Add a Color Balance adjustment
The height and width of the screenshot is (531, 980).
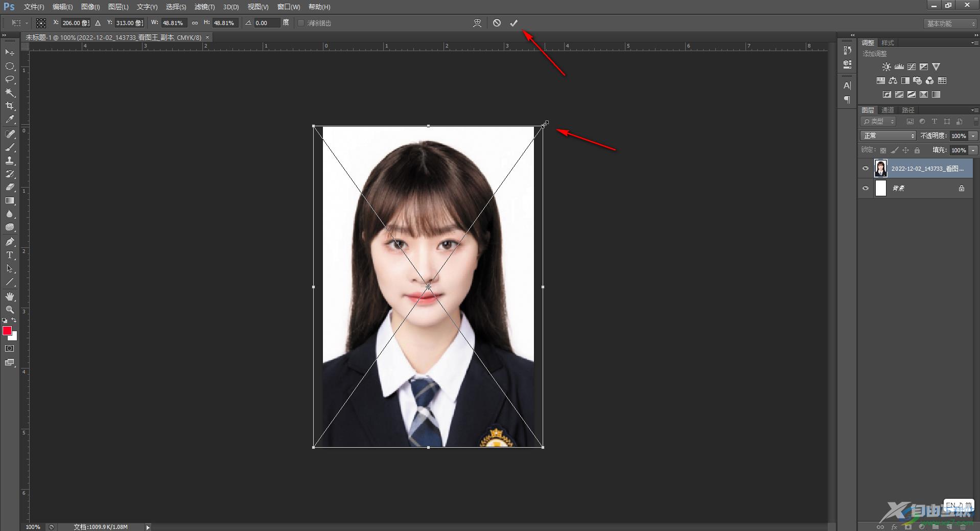(x=893, y=81)
